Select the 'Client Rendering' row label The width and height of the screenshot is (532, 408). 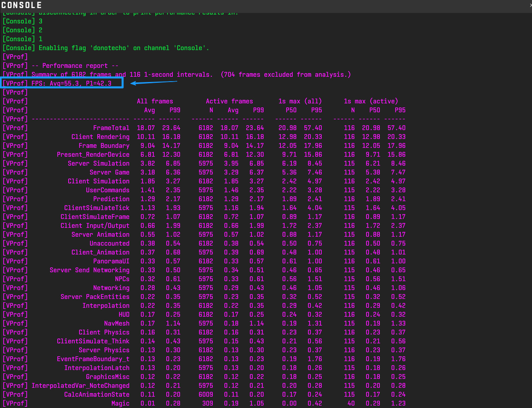pyautogui.click(x=101, y=137)
